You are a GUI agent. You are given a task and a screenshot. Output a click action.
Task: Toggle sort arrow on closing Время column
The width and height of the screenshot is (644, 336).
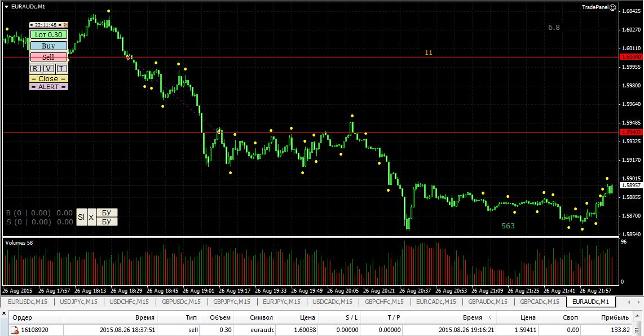(x=491, y=318)
